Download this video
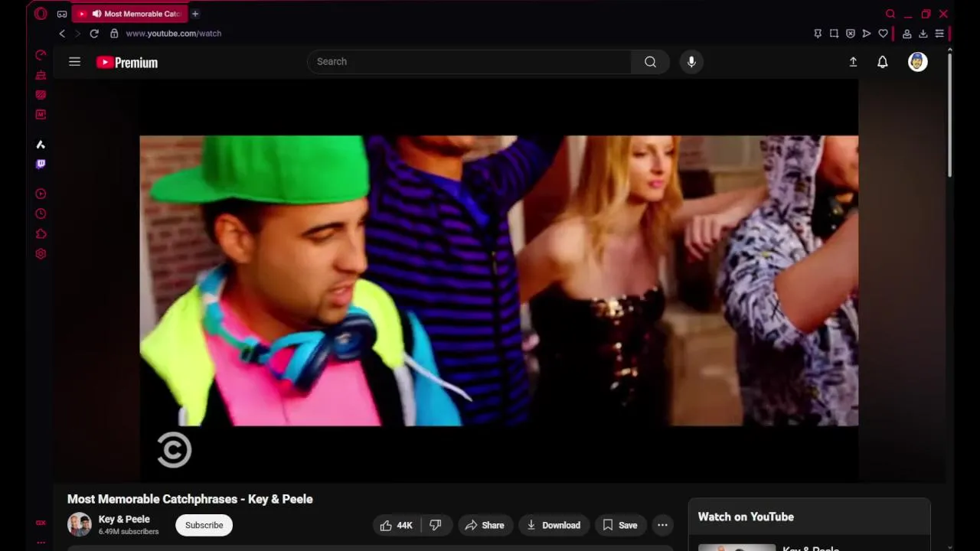This screenshot has width=980, height=551. click(x=554, y=525)
